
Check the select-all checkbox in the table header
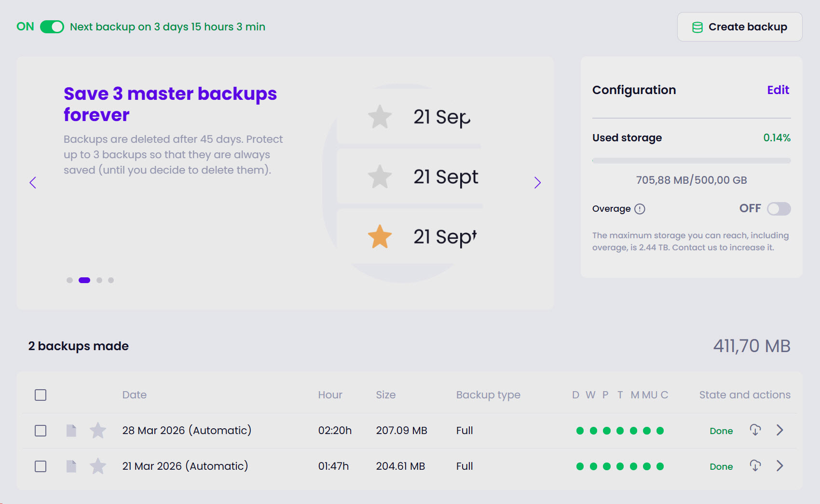click(x=41, y=395)
